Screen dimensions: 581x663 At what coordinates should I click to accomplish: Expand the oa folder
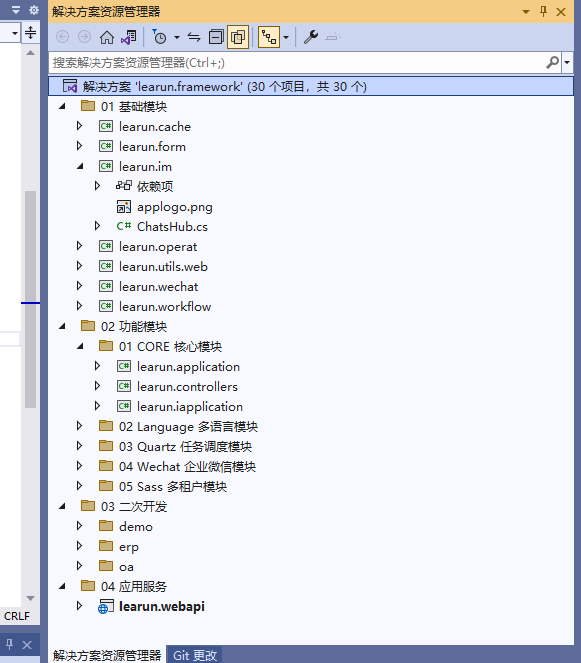[x=79, y=566]
